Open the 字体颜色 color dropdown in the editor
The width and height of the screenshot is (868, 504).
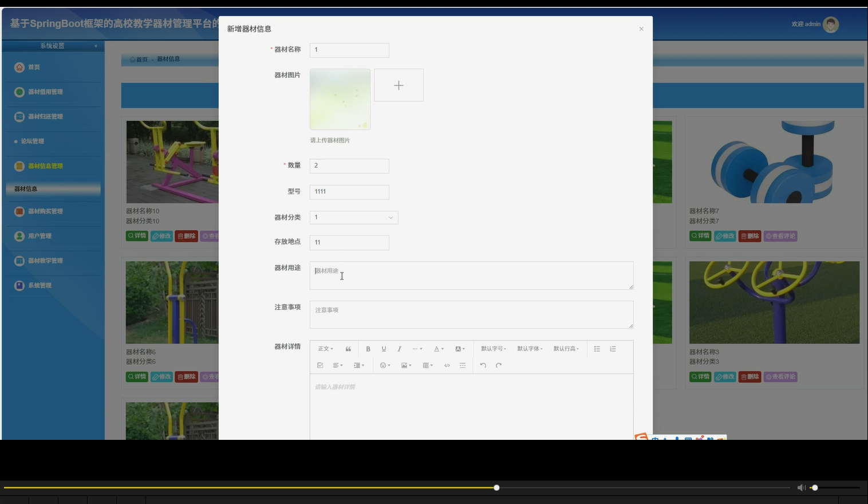point(438,348)
